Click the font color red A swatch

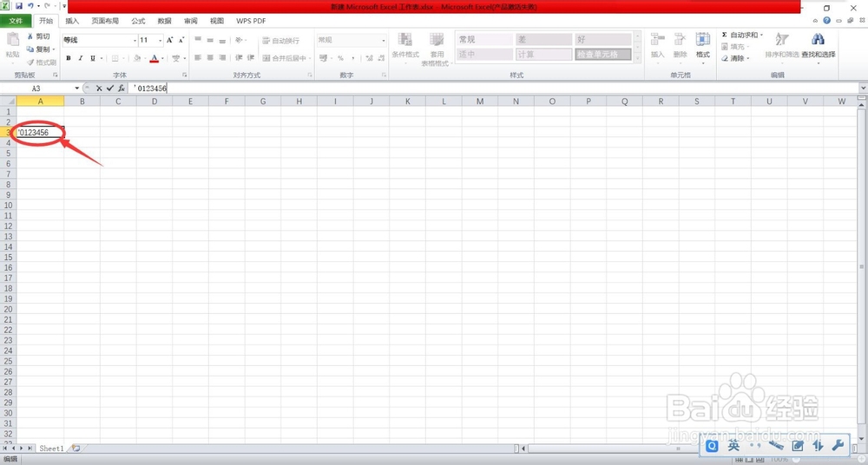coord(154,58)
